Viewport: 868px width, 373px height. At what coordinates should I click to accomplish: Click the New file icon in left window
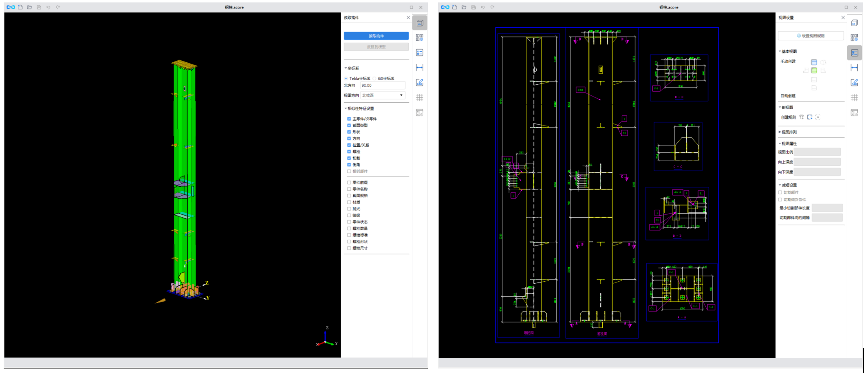point(20,7)
